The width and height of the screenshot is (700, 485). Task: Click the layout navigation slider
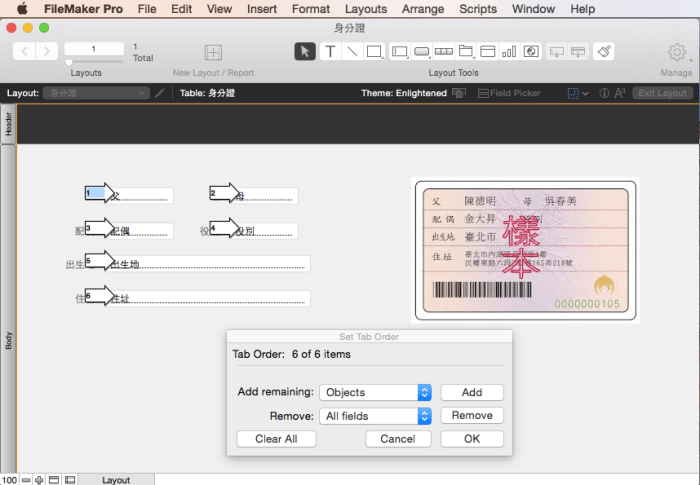coord(70,61)
